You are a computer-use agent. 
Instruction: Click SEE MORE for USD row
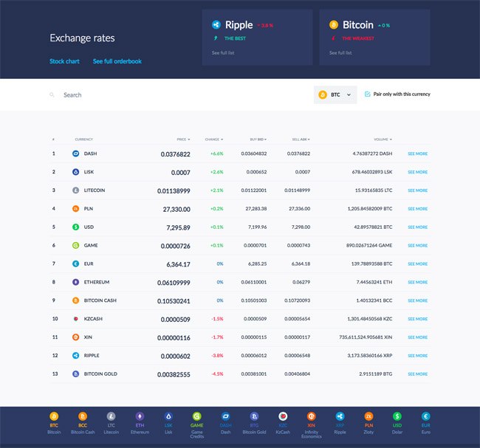[x=417, y=227]
